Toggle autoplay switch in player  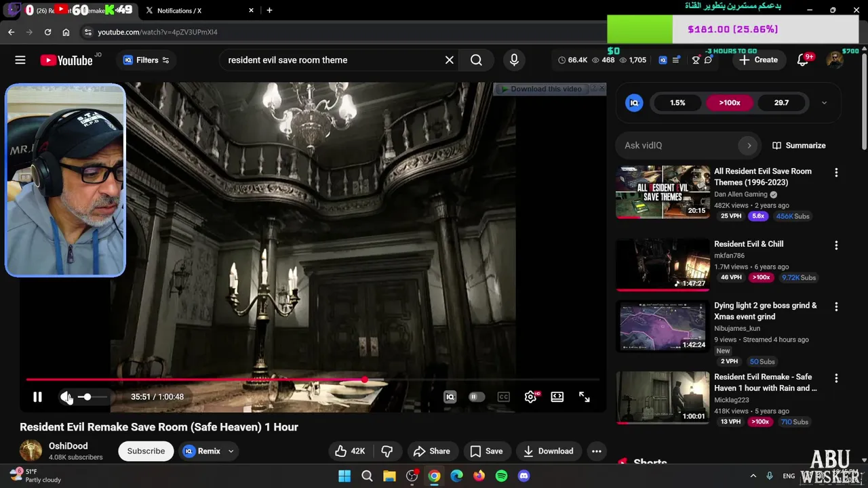point(477,396)
